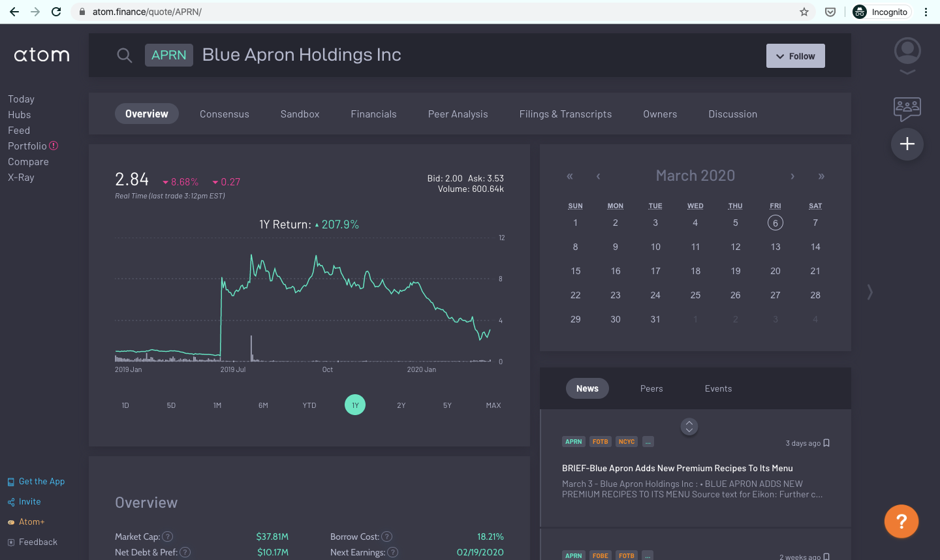Expand the right side panel chevron
This screenshot has width=940, height=560.
(x=869, y=292)
